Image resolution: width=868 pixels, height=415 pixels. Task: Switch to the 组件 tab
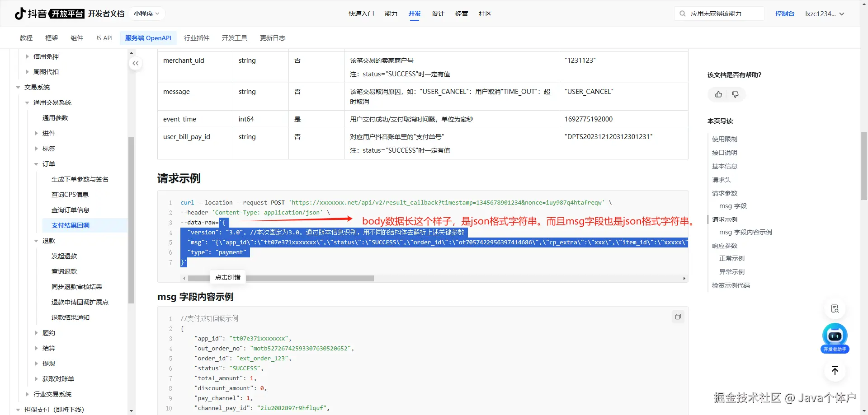click(77, 38)
